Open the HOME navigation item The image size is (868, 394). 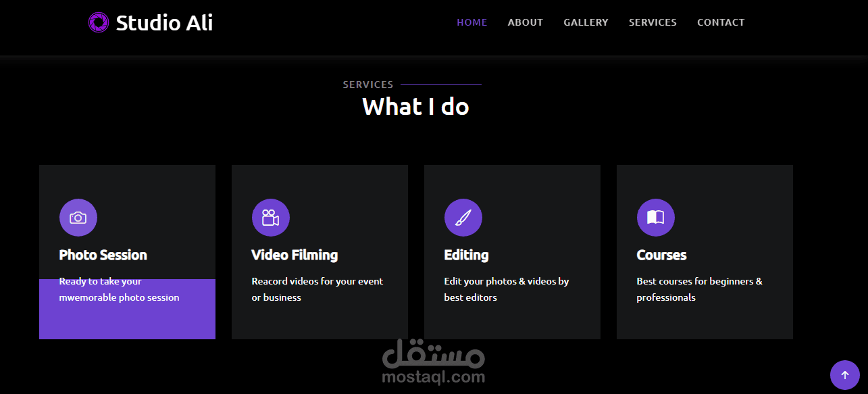click(x=472, y=22)
